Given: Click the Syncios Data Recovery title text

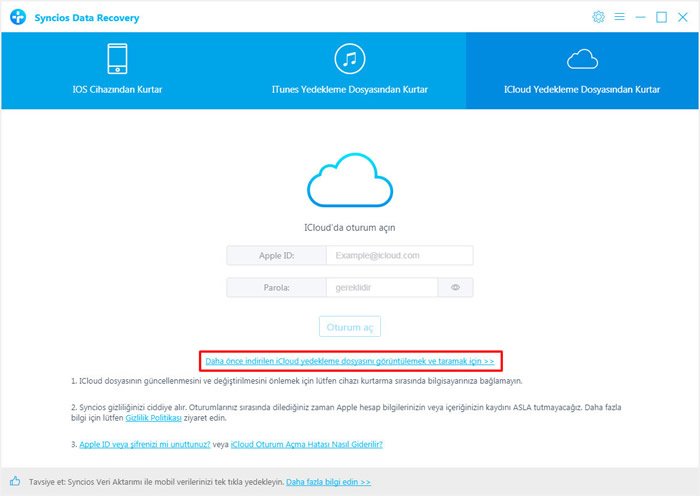Looking at the screenshot, I should click(87, 18).
